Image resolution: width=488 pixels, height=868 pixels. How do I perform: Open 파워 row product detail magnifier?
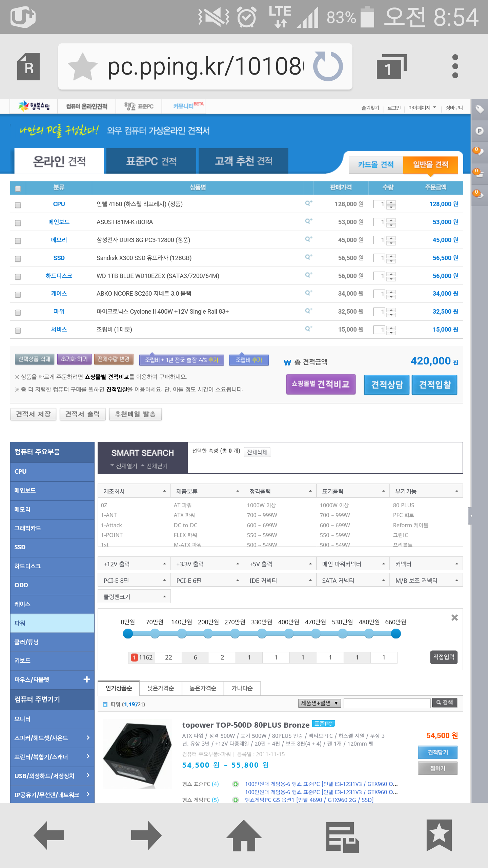click(x=308, y=311)
